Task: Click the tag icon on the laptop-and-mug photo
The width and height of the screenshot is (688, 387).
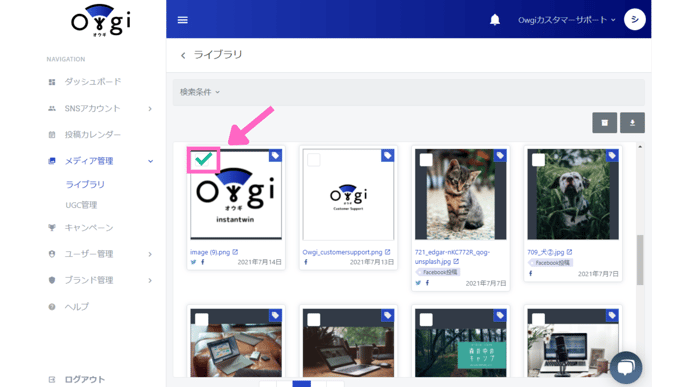Action: [x=387, y=315]
